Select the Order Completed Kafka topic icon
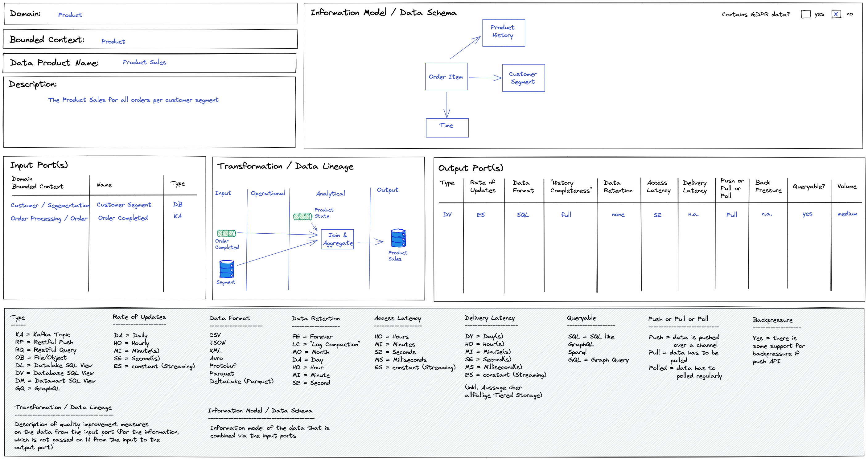 tap(226, 233)
